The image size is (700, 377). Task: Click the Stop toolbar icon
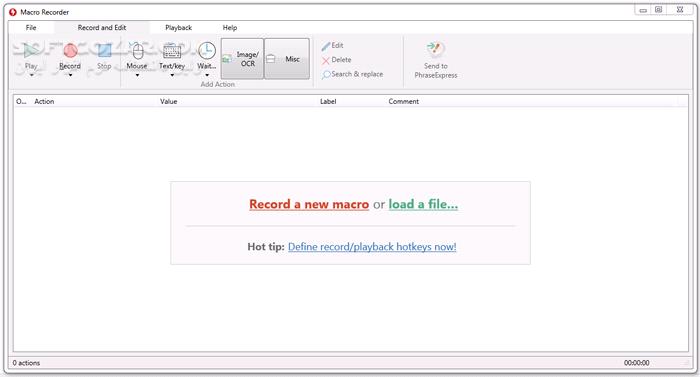(104, 51)
